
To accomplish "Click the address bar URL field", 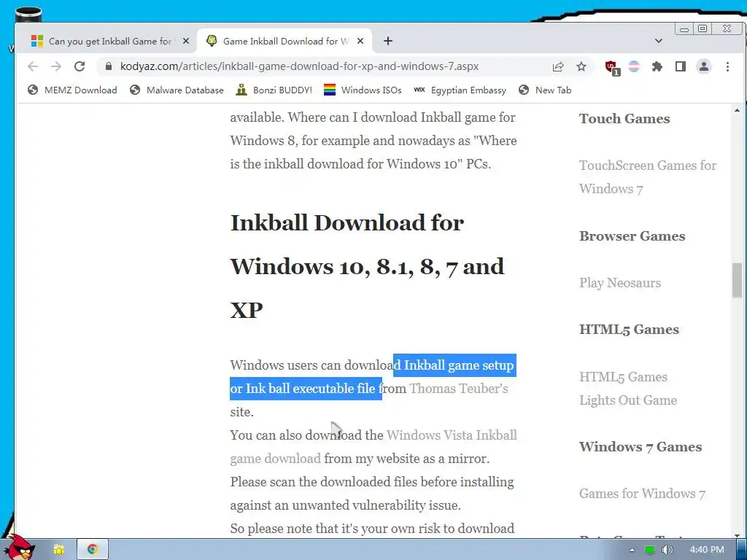I will coord(299,66).
